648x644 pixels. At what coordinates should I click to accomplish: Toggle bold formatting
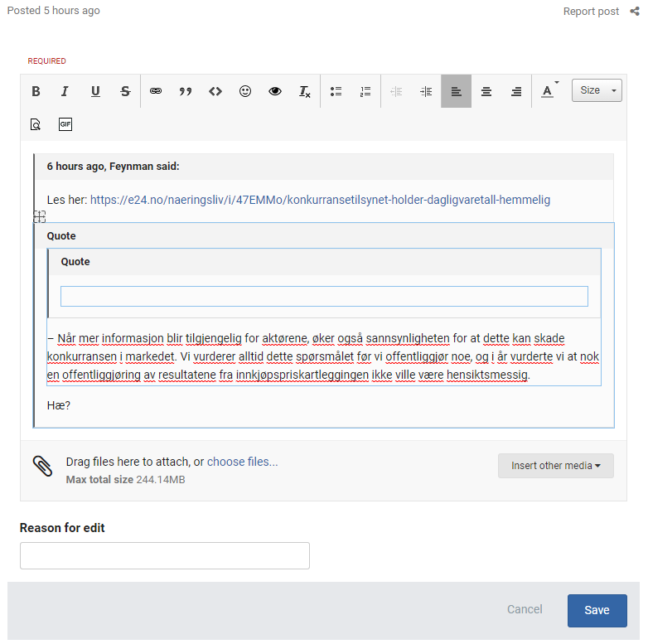point(36,91)
